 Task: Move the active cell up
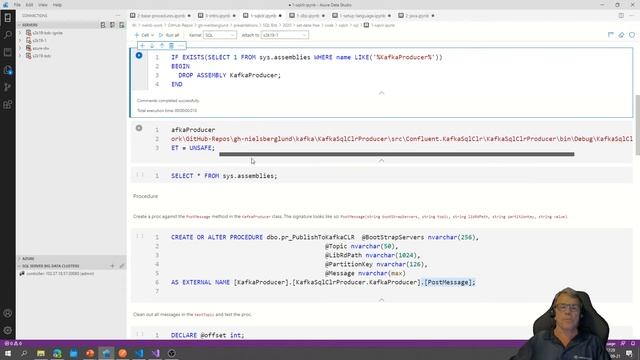point(162,46)
